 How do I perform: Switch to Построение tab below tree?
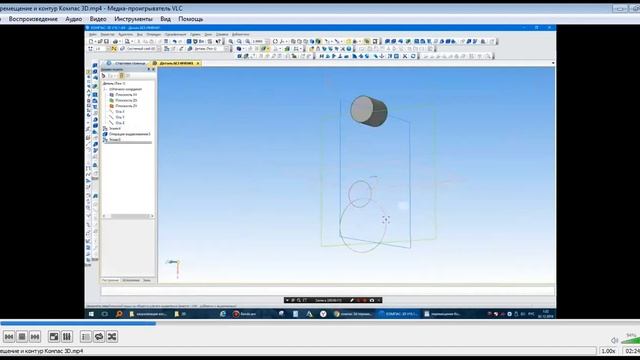[110, 280]
